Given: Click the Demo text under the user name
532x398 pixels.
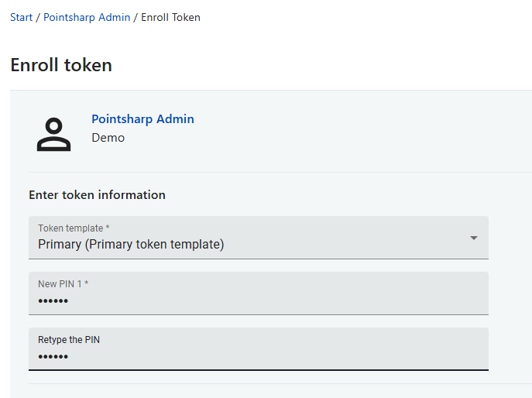Looking at the screenshot, I should coord(108,138).
